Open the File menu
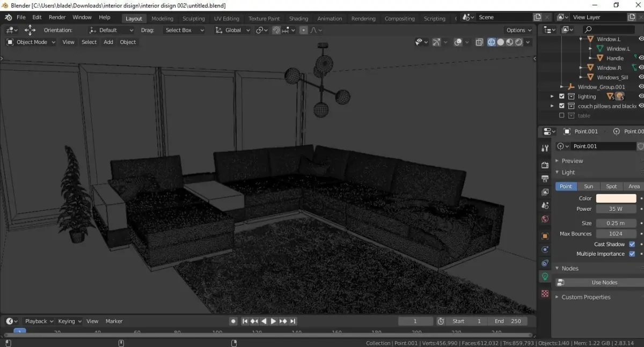Viewport: 644px width, 347px height. (21, 18)
